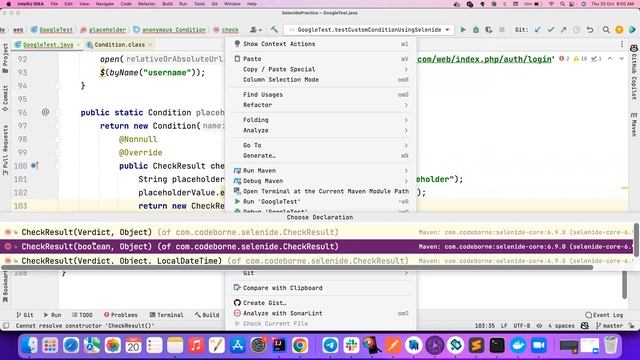640x360 pixels.
Task: Git push arrow icon in toolbar
Action: [564, 29]
